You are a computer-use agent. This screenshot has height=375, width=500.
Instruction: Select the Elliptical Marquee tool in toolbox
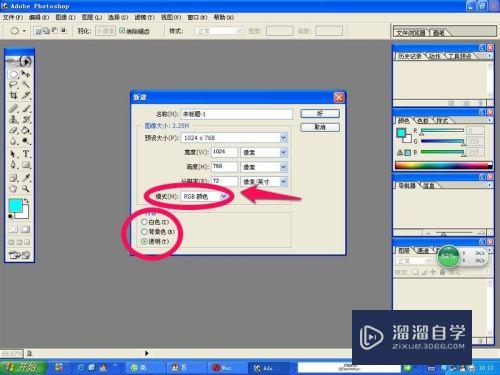click(x=13, y=74)
